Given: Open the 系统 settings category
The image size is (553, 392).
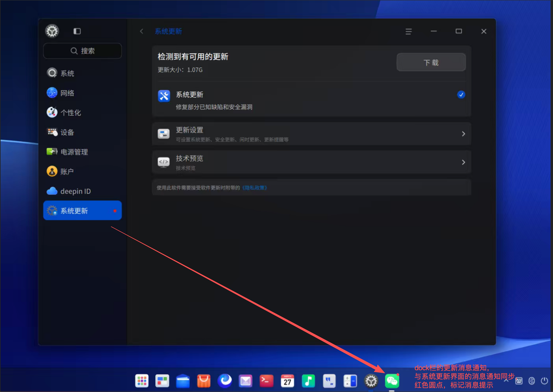Looking at the screenshot, I should [x=82, y=73].
